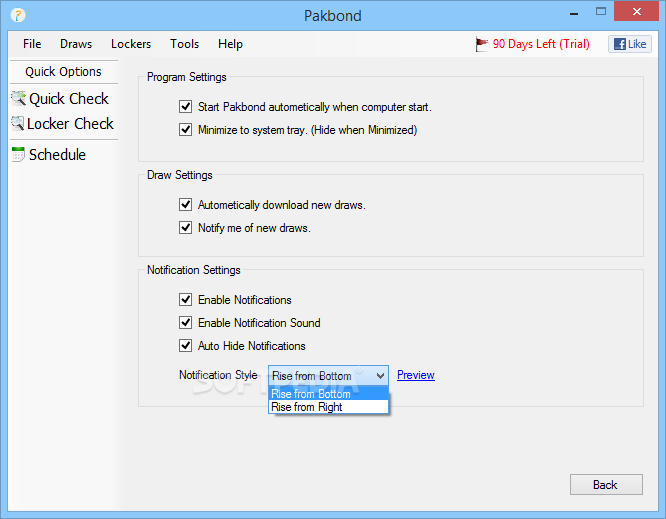Open the Help menu
The height and width of the screenshot is (519, 666).
tap(230, 44)
